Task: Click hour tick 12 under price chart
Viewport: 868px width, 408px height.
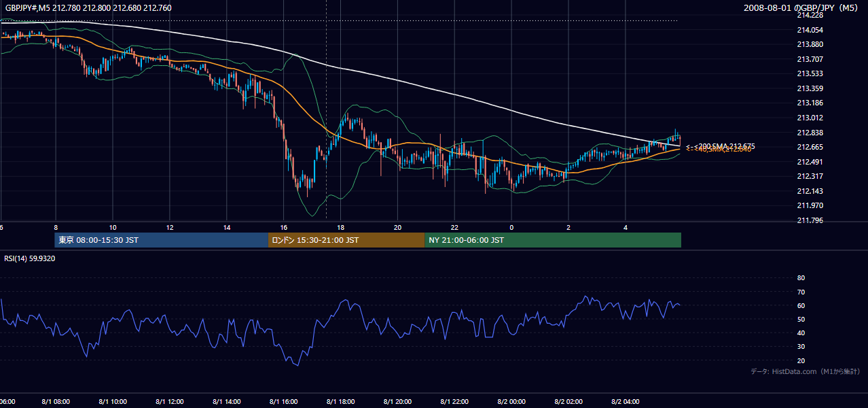Action: 170,228
